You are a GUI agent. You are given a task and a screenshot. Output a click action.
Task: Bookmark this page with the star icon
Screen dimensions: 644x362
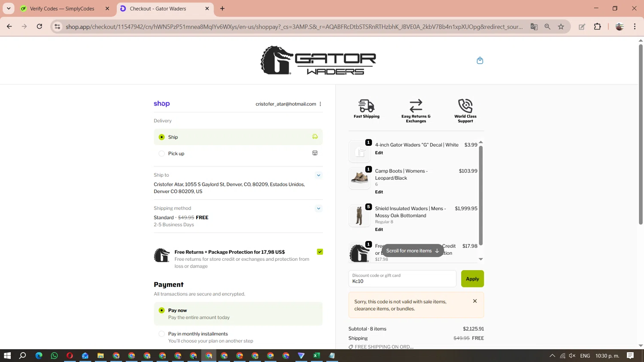[x=561, y=27]
